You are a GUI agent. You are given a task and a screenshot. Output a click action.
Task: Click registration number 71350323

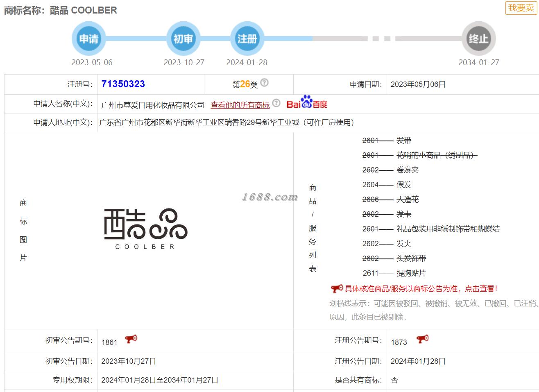coord(123,84)
